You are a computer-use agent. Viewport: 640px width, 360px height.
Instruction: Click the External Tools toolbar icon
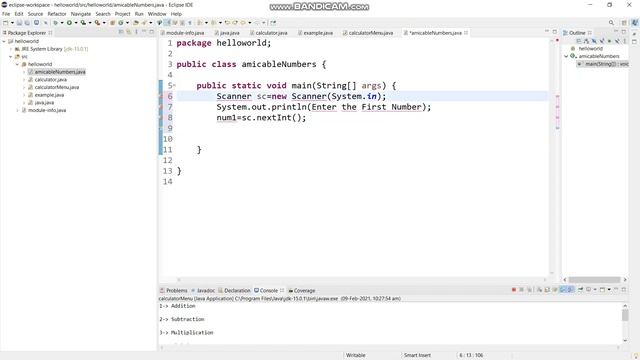coord(97,23)
